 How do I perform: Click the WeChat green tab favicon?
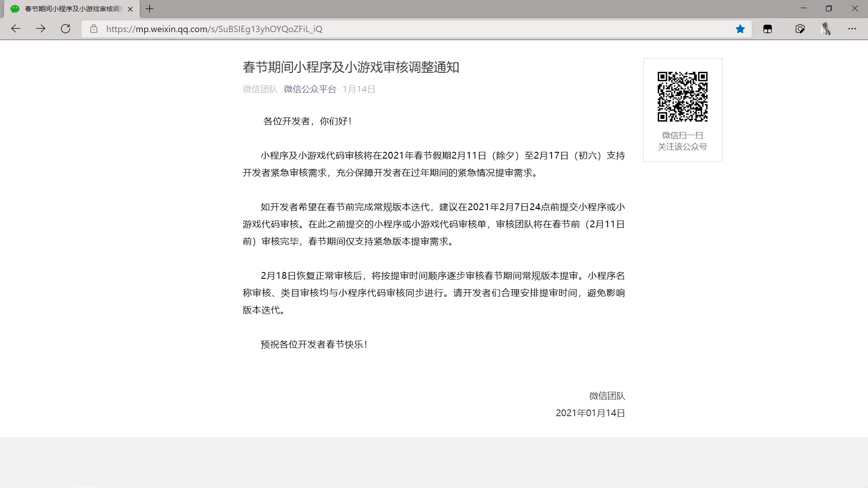click(x=15, y=9)
